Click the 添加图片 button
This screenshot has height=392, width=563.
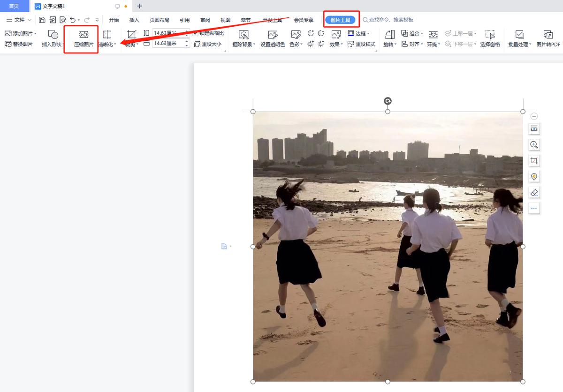click(21, 33)
